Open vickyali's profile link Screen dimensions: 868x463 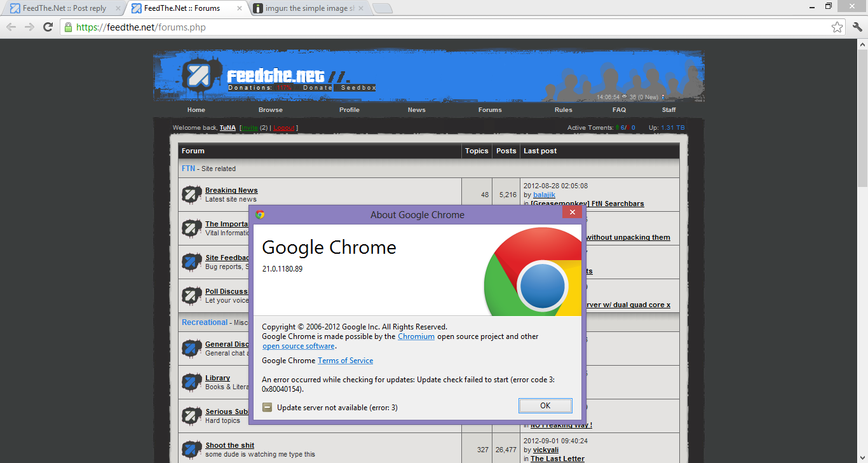pyautogui.click(x=546, y=450)
